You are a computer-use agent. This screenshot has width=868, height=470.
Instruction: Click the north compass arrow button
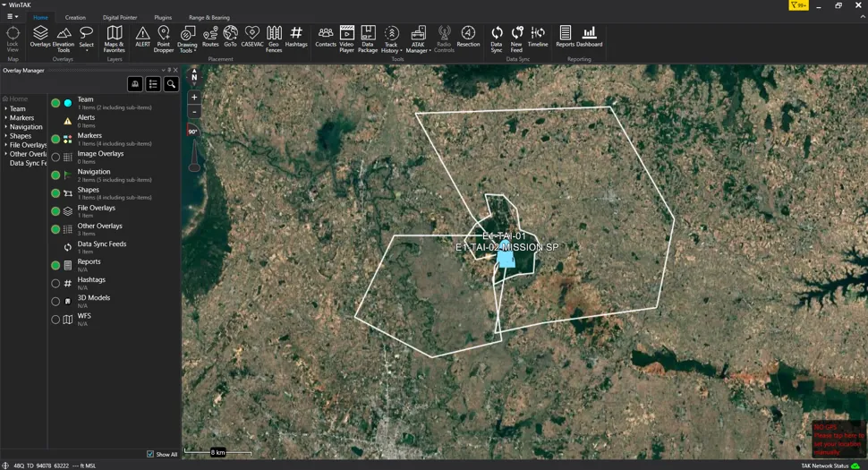(194, 77)
